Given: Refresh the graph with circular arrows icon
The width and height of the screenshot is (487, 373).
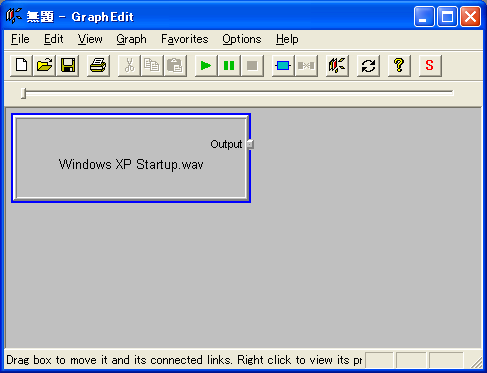Looking at the screenshot, I should coord(368,65).
